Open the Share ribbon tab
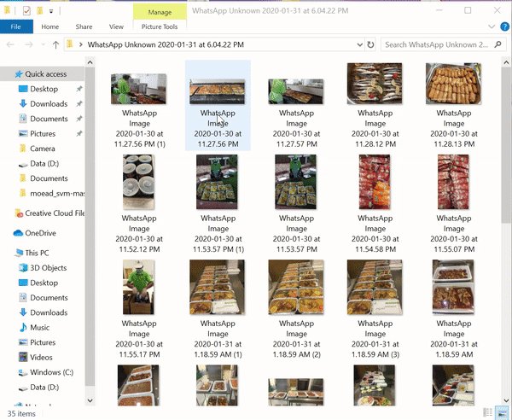This screenshot has width=512, height=420. pyautogui.click(x=84, y=26)
